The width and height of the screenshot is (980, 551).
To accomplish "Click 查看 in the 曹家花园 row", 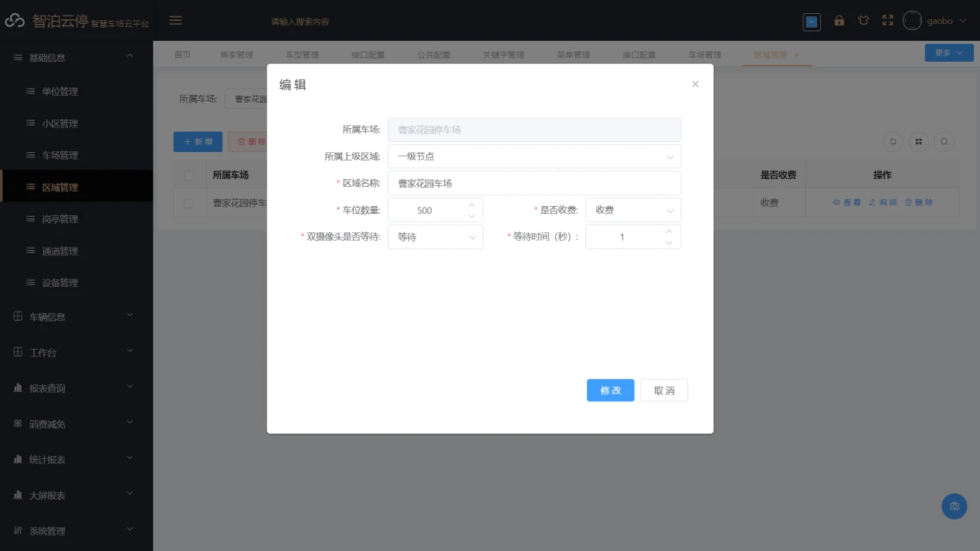I will [846, 202].
